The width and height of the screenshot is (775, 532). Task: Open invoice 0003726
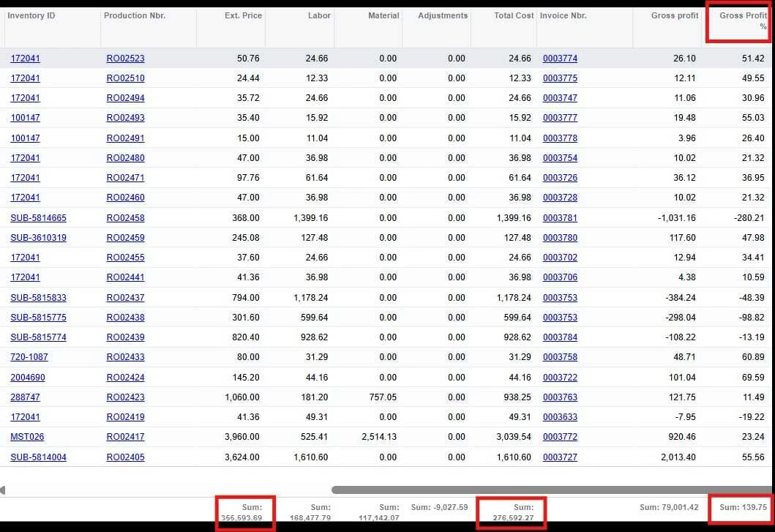click(560, 178)
